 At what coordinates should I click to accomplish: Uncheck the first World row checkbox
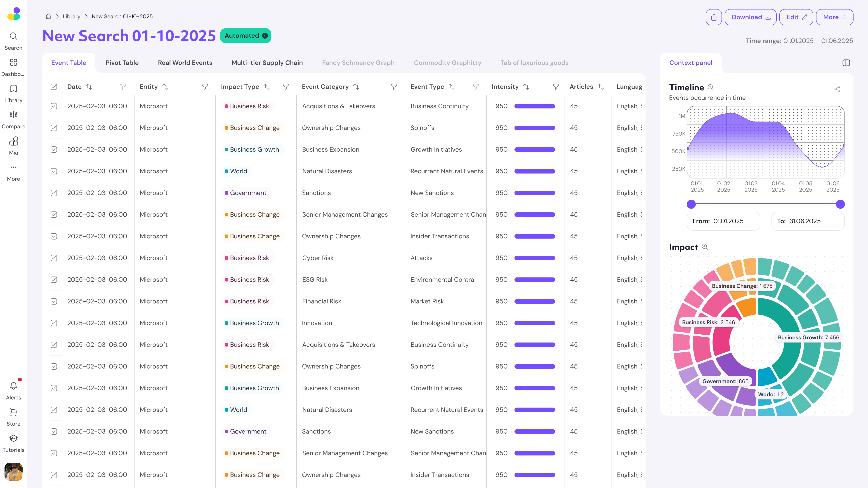(54, 171)
